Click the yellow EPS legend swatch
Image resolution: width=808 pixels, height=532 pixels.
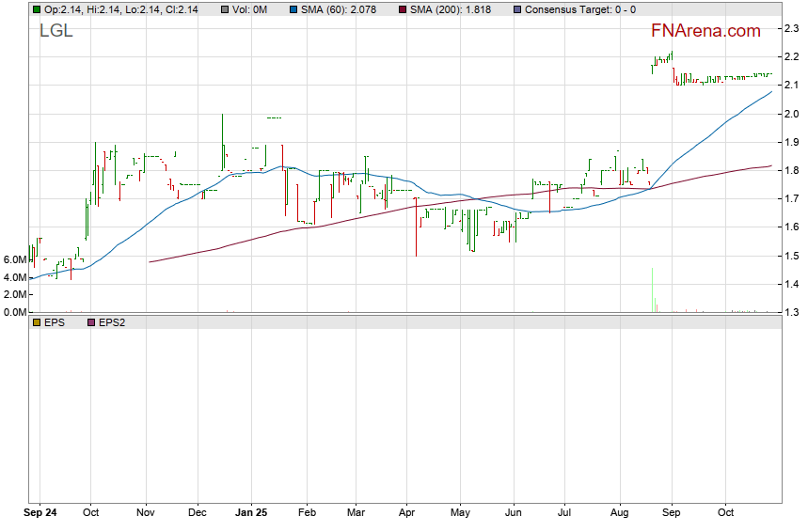point(37,322)
